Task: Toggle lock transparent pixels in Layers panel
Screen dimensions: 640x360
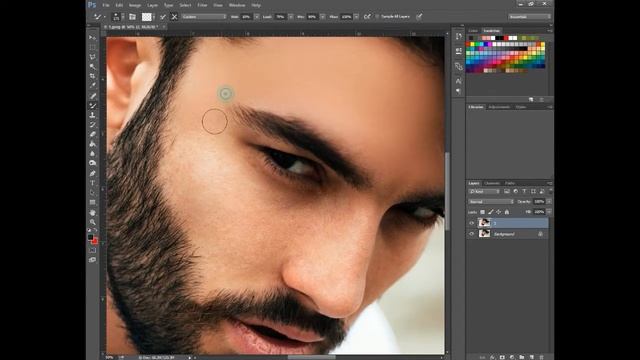Action: pyautogui.click(x=482, y=212)
